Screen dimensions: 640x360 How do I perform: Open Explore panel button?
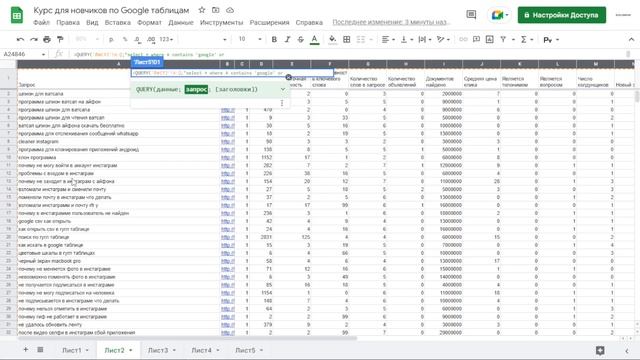pos(600,350)
